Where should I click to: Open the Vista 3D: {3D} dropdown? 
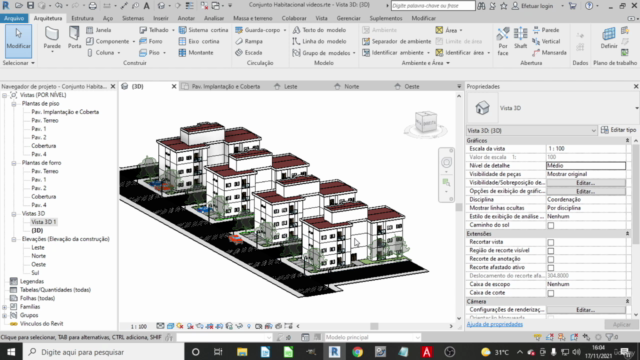pyautogui.click(x=532, y=131)
